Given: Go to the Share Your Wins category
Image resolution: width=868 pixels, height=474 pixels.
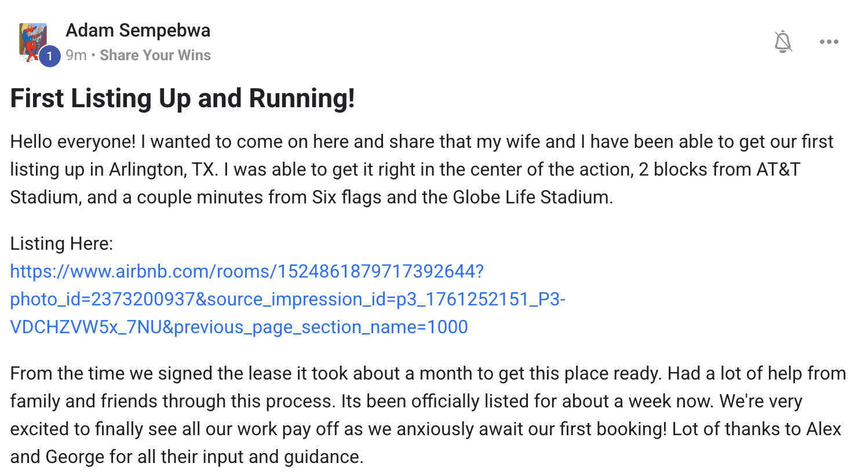Looking at the screenshot, I should (155, 55).
